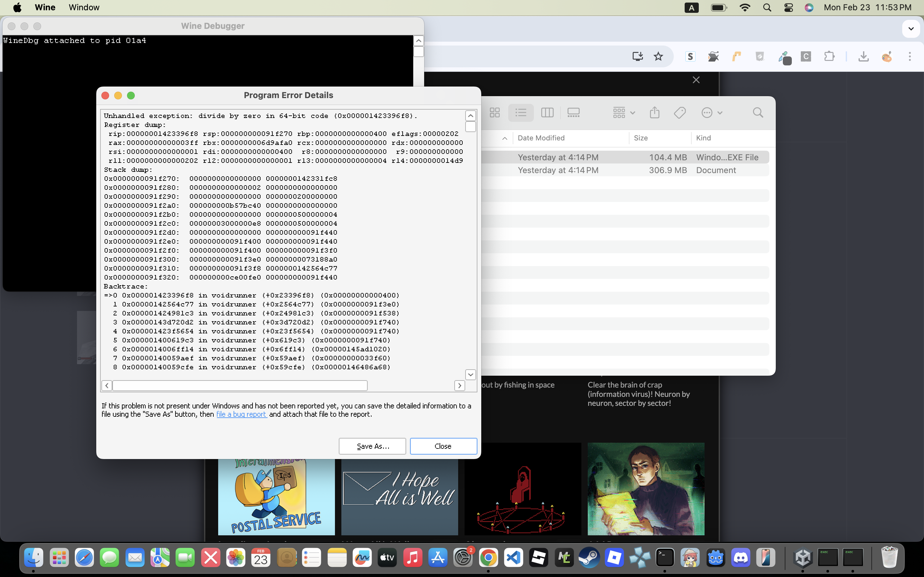Image resolution: width=924 pixels, height=577 pixels.
Task: Switch Finder to gallery view
Action: point(574,113)
